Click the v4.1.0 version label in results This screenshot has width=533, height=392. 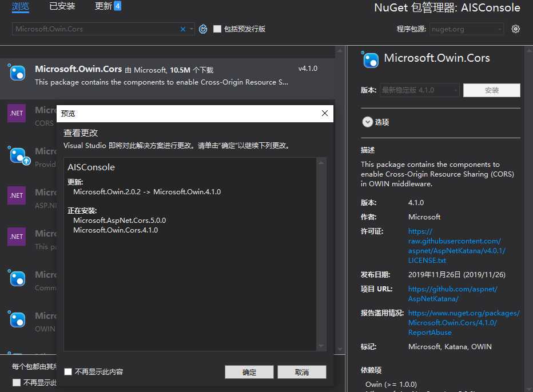pos(308,69)
